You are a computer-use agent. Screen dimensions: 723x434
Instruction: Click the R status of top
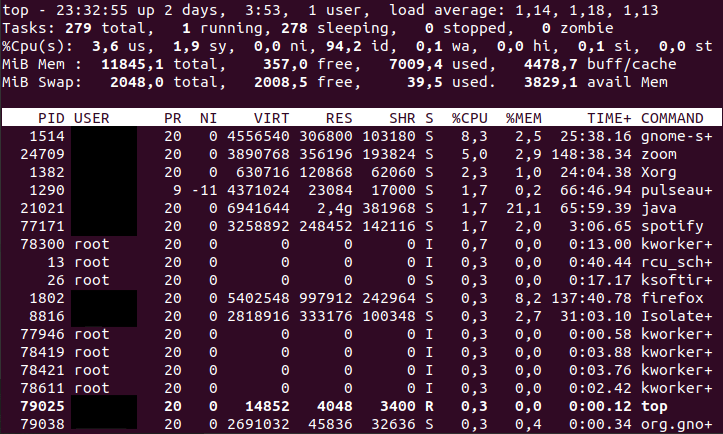tap(429, 406)
